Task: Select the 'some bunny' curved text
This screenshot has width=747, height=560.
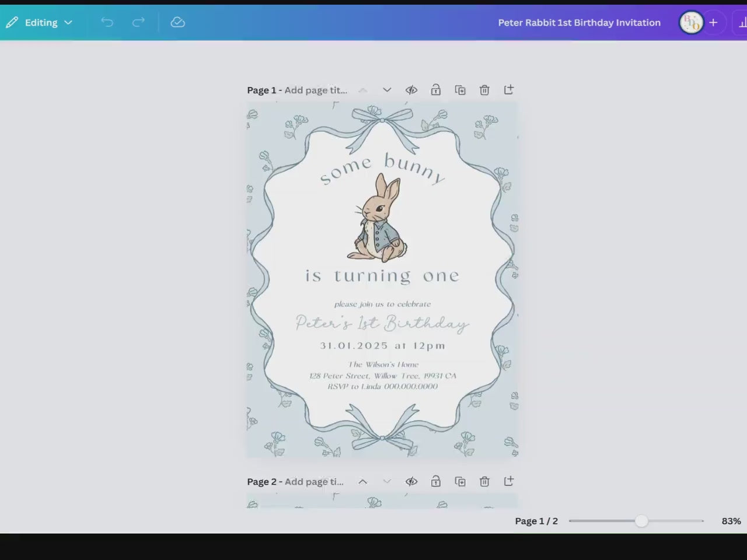Action: (x=382, y=169)
